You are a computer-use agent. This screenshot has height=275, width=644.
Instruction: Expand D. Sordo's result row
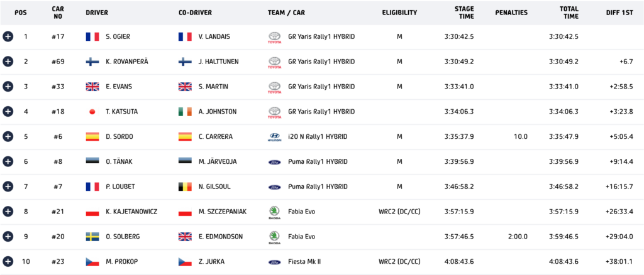click(x=8, y=136)
